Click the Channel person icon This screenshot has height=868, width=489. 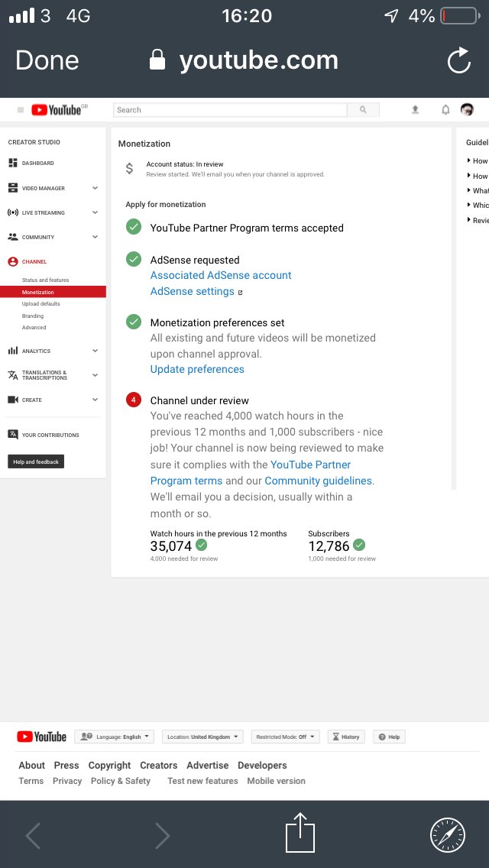tap(13, 261)
